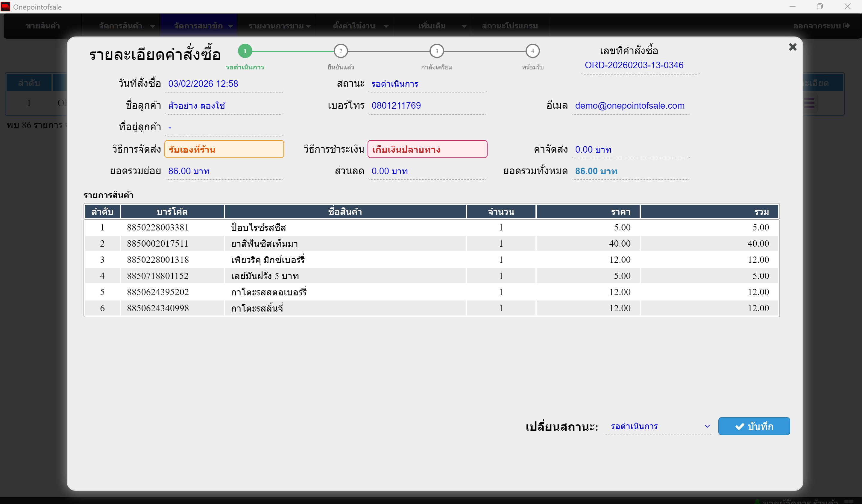Click step 1 circle รอดำเนินการ
Viewport: 862px width, 504px height.
[x=245, y=51]
